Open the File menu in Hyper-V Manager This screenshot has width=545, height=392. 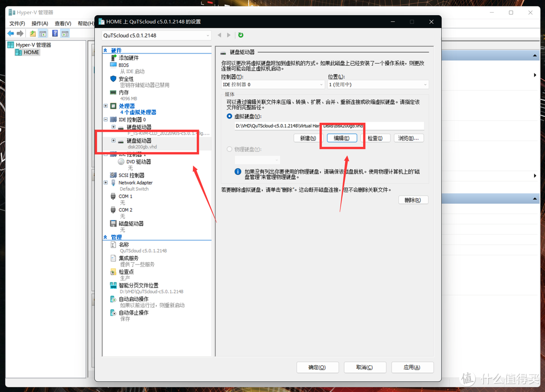pyautogui.click(x=17, y=23)
